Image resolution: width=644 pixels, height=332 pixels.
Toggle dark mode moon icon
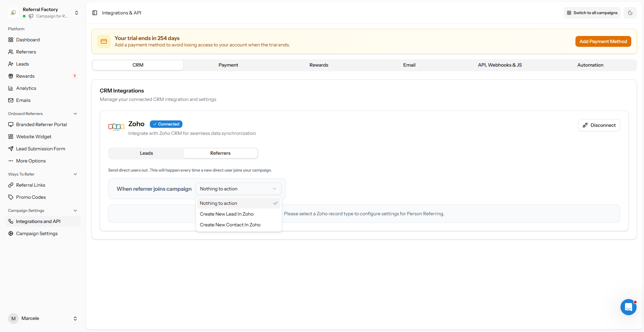click(630, 13)
